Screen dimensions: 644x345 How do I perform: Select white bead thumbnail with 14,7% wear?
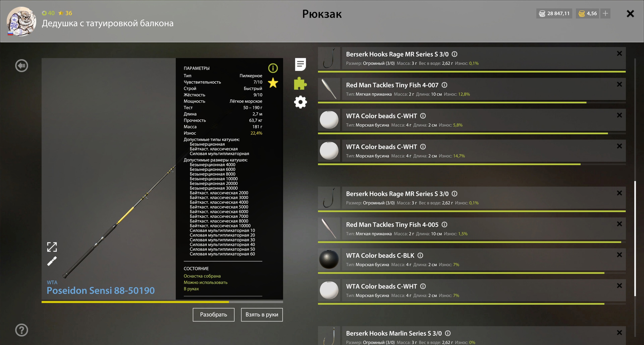click(x=329, y=151)
